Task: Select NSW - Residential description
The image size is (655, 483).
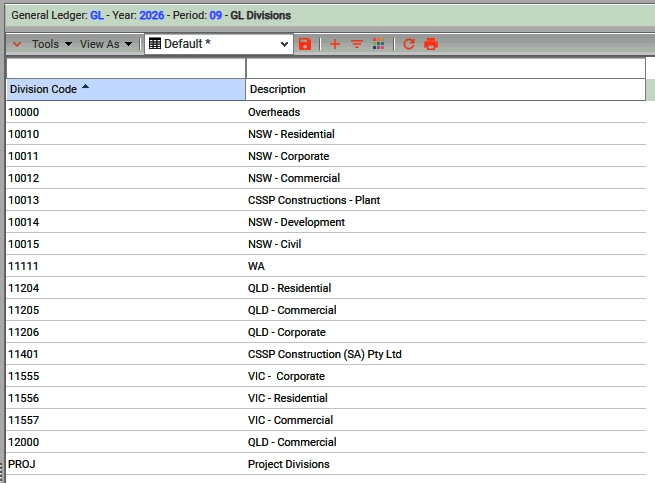Action: [x=291, y=134]
